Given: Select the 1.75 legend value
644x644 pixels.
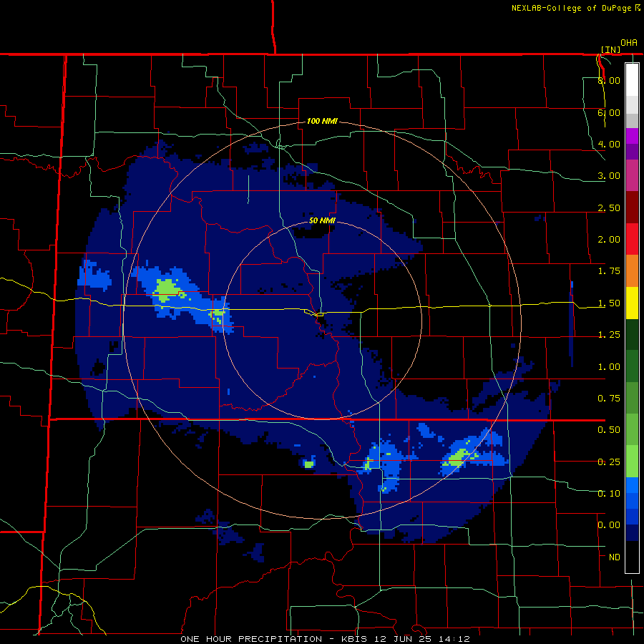Looking at the screenshot, I should (x=609, y=271).
